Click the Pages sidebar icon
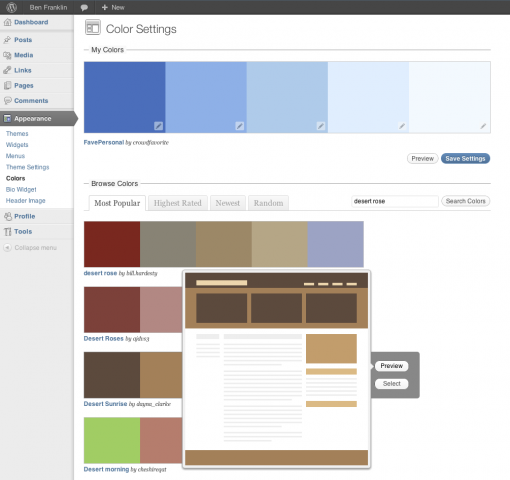510x480 pixels. pos(7,85)
